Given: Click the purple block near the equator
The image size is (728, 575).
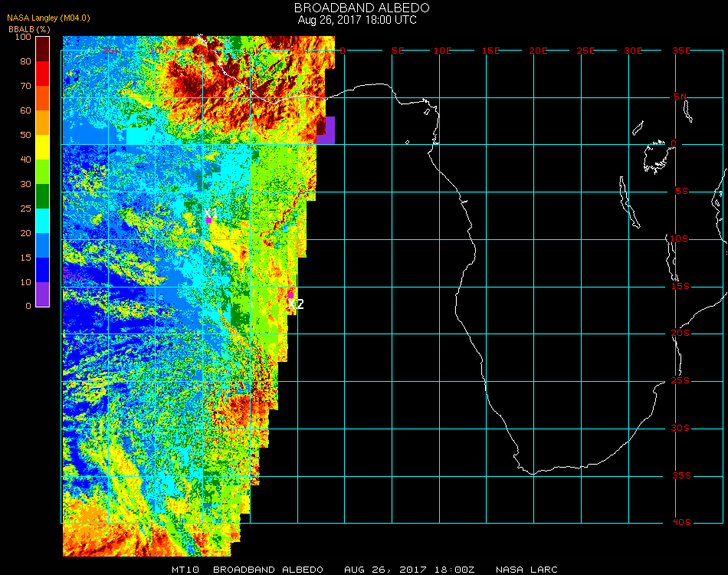Looking at the screenshot, I should click(x=326, y=130).
